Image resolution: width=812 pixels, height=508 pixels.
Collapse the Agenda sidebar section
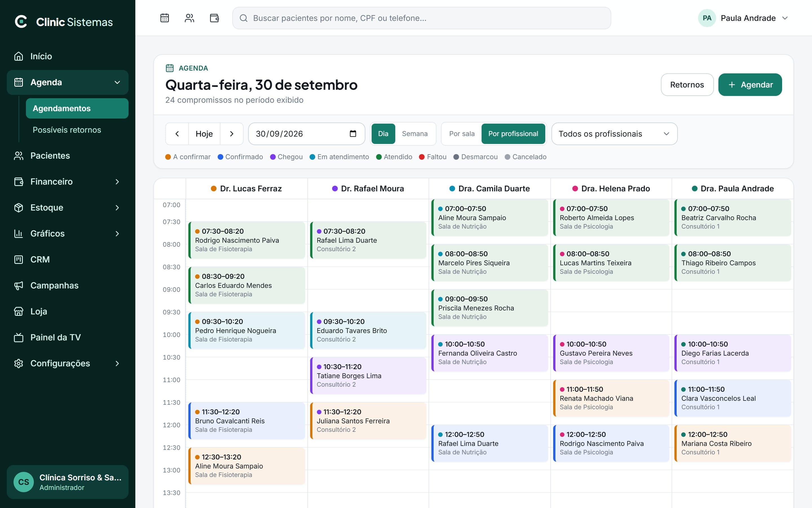pyautogui.click(x=117, y=82)
